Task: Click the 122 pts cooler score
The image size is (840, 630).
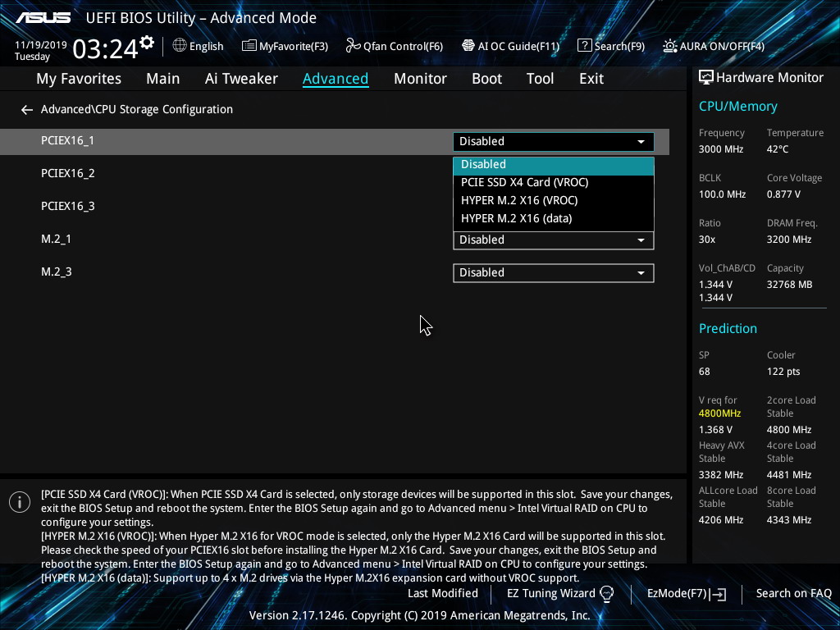Action: pos(783,372)
